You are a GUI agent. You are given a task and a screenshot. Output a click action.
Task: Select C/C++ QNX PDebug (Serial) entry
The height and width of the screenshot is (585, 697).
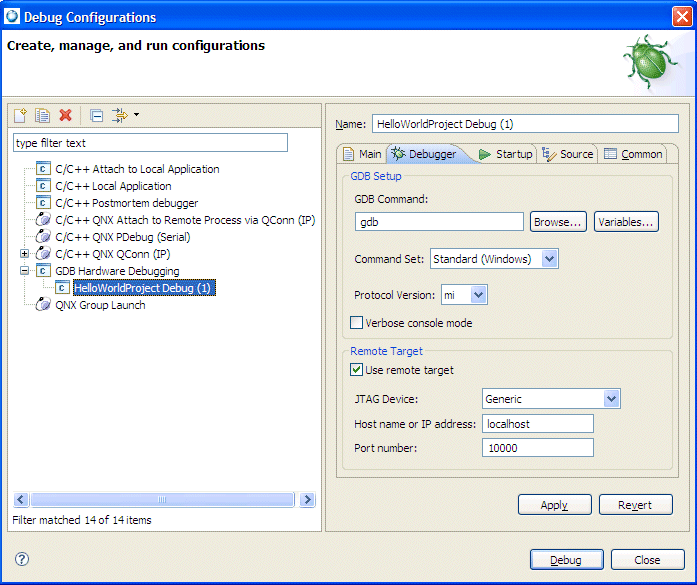click(122, 237)
